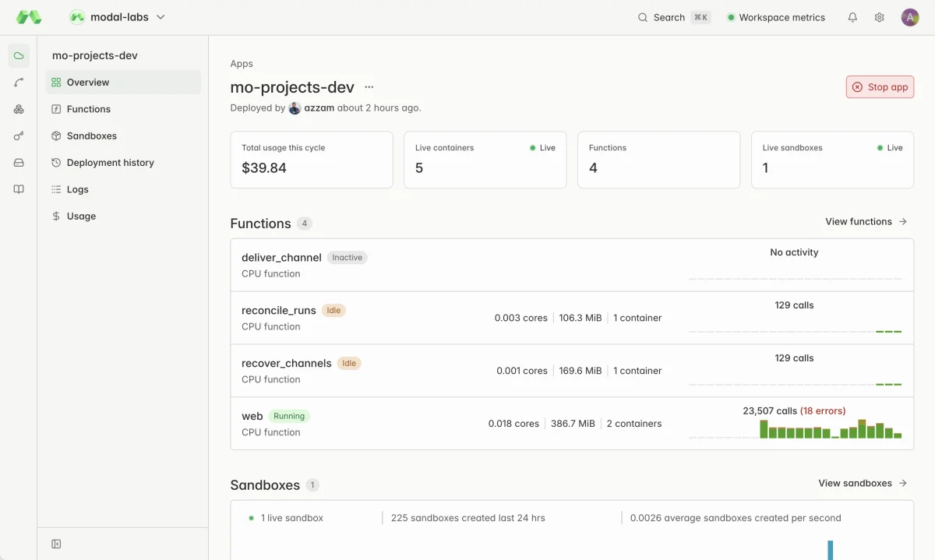
Task: Click the Apps breadcrumb link
Action: (x=242, y=64)
